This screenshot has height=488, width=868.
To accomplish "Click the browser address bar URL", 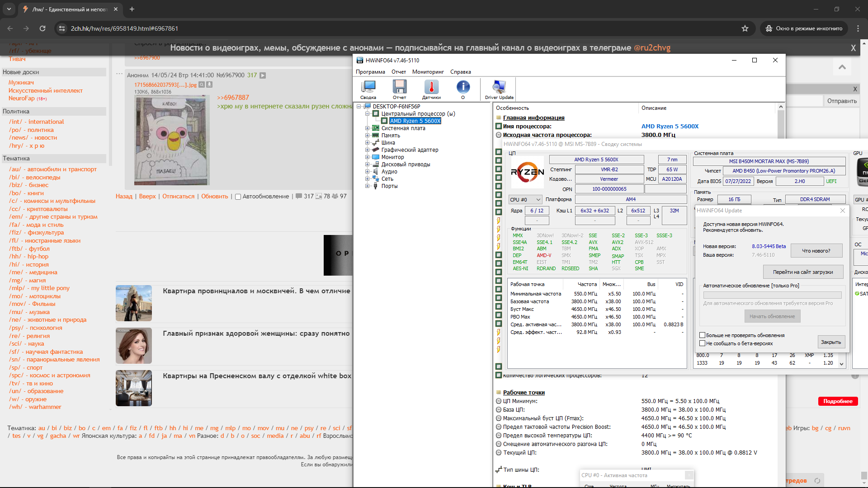I will tap(124, 28).
